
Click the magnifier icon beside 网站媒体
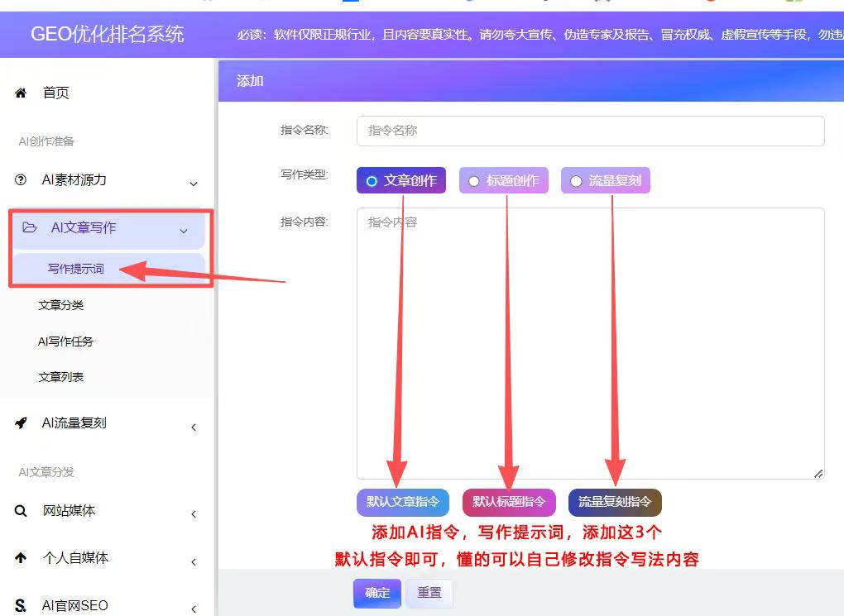(20, 513)
